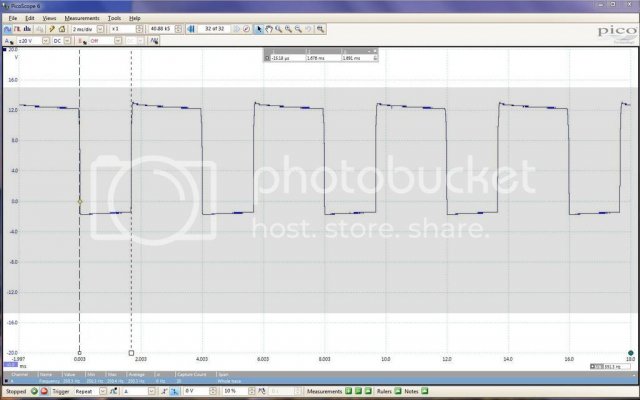Click the trigger threshold 0 V field
Image resolution: width=640 pixels, height=400 pixels.
(x=196, y=391)
